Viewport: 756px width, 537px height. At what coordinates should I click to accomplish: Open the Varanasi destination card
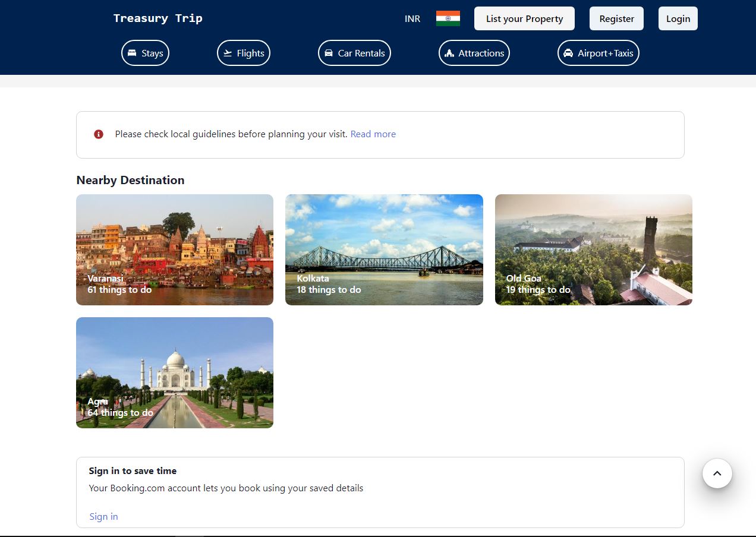[x=175, y=249]
